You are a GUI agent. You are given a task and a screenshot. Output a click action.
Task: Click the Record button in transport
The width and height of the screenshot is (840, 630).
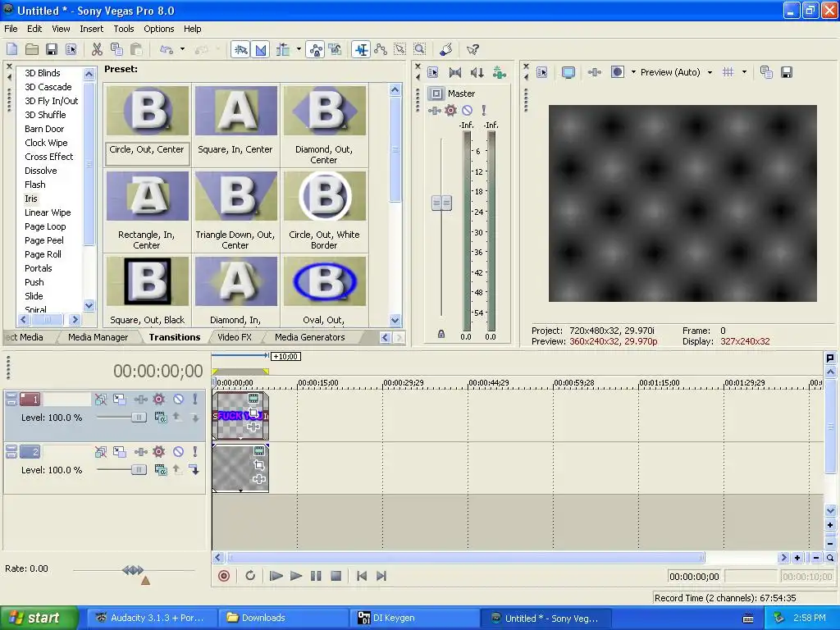pyautogui.click(x=224, y=576)
